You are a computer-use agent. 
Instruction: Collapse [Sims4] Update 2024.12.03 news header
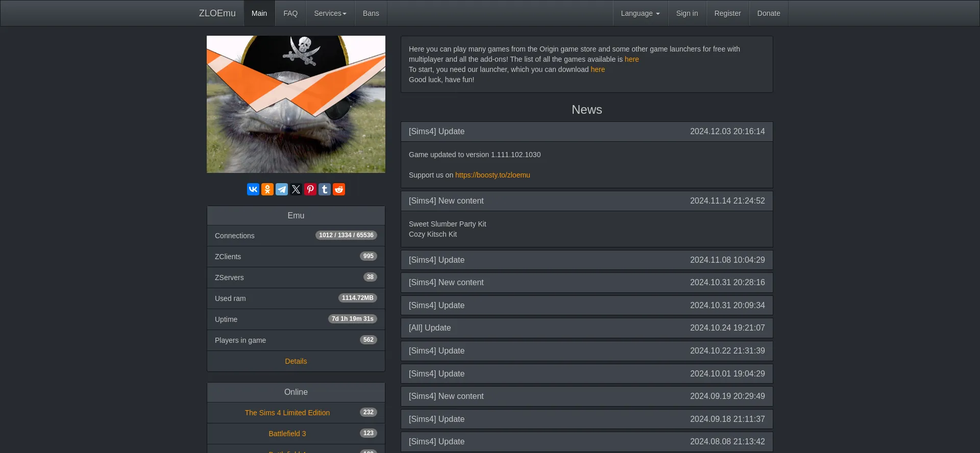(587, 132)
